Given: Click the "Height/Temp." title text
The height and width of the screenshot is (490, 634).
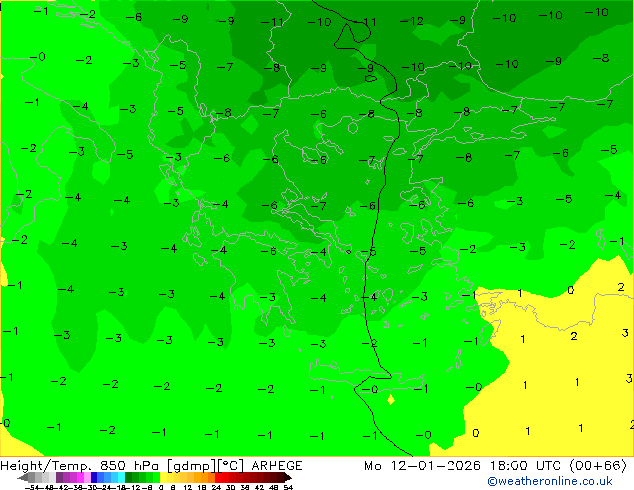Looking at the screenshot, I should click(x=46, y=466).
